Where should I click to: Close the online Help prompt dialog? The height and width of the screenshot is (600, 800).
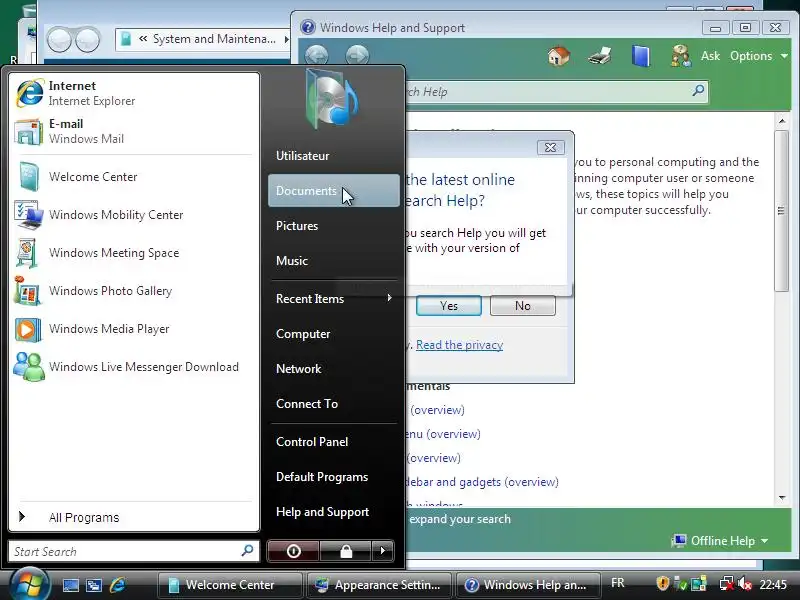[551, 147]
